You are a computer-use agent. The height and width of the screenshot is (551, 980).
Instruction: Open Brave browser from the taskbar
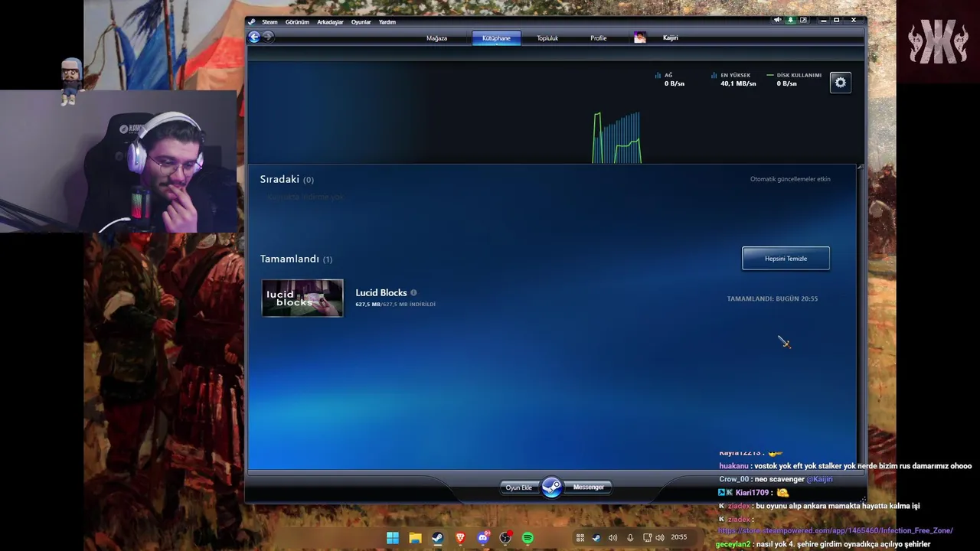click(460, 538)
